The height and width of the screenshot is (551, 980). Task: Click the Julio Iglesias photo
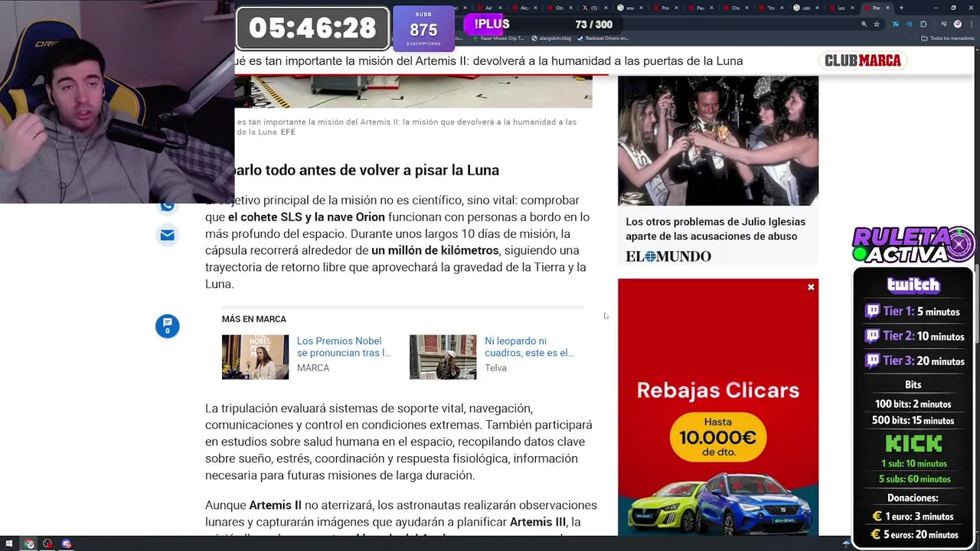click(x=718, y=141)
